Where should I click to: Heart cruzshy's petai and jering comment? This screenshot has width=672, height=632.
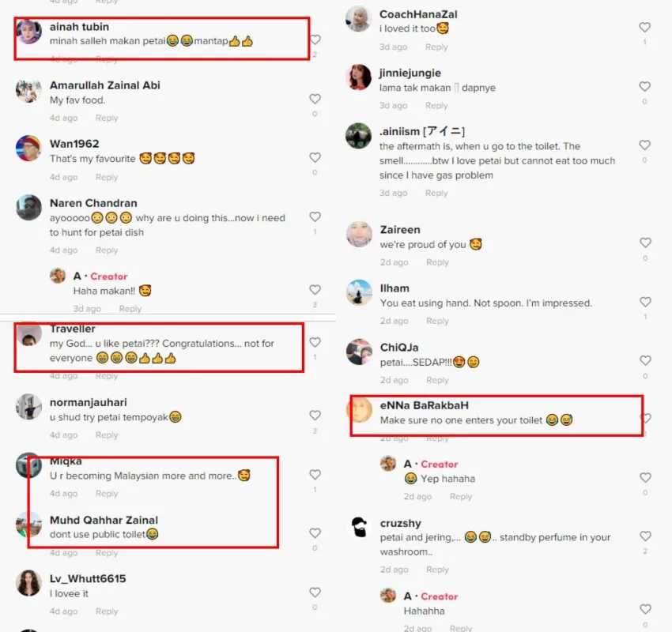(x=645, y=536)
